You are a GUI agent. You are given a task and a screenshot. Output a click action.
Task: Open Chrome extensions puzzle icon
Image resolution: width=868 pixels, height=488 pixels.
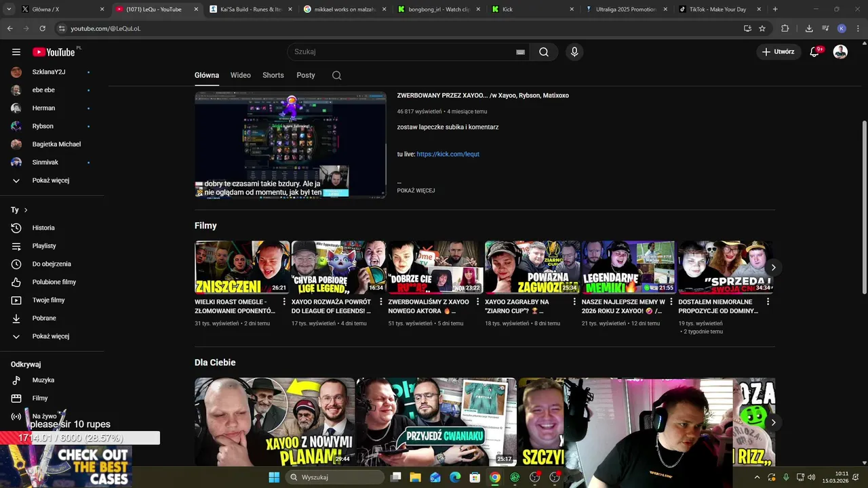tap(785, 28)
